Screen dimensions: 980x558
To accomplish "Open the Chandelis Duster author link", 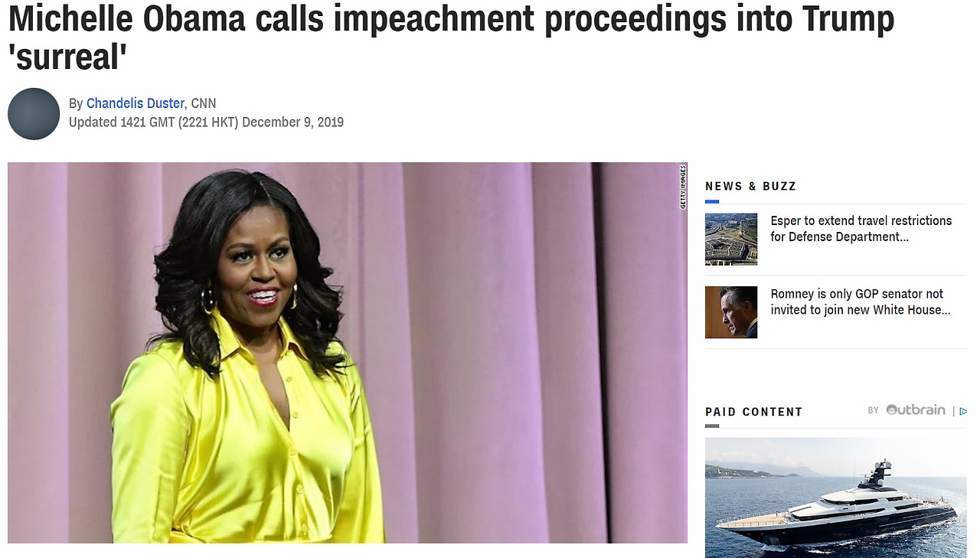I will [135, 103].
